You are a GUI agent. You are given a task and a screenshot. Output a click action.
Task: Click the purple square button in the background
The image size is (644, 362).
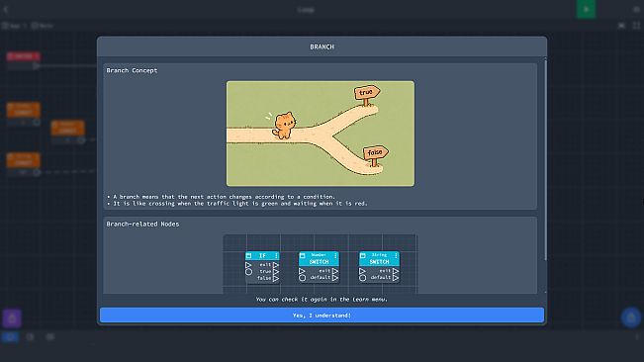[12, 318]
